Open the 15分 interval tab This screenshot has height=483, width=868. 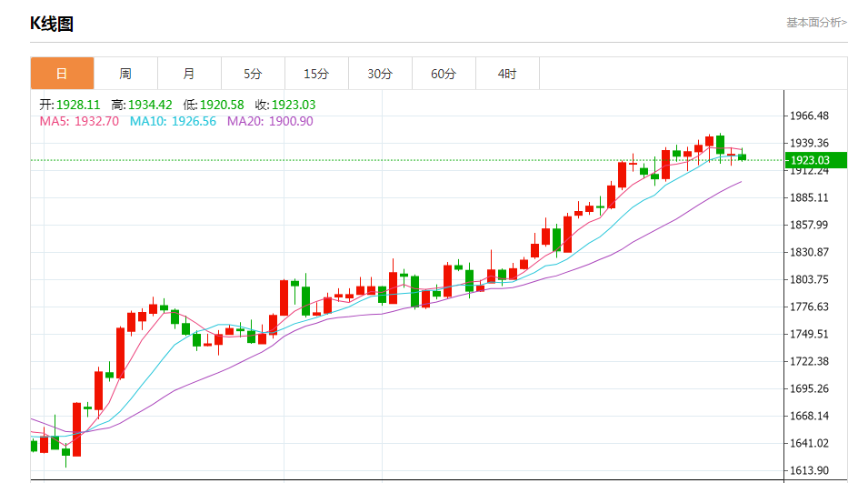(x=316, y=74)
